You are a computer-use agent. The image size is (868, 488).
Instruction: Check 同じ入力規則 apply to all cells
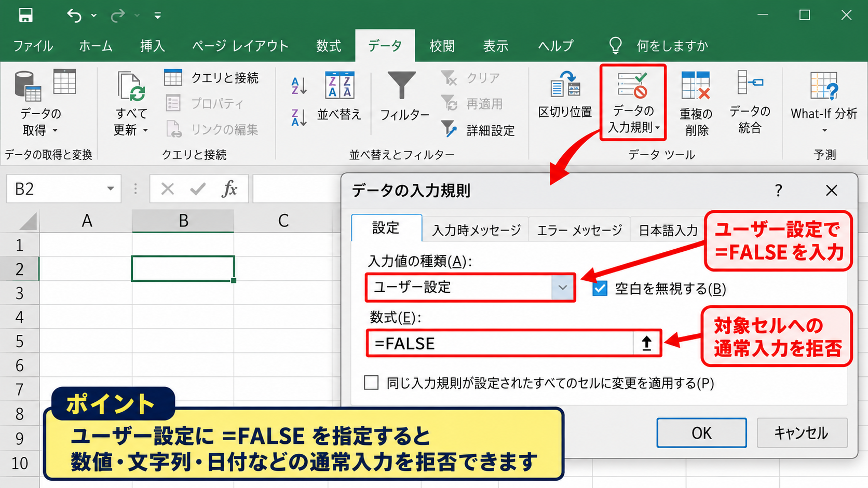pos(371,383)
